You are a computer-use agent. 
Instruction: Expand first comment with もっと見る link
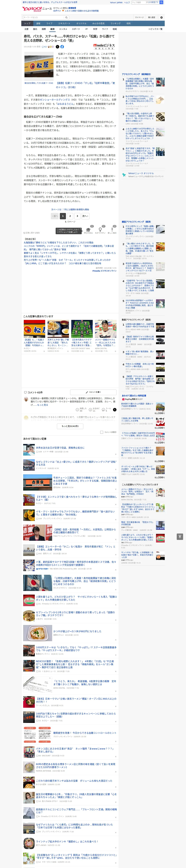[x=43, y=405]
